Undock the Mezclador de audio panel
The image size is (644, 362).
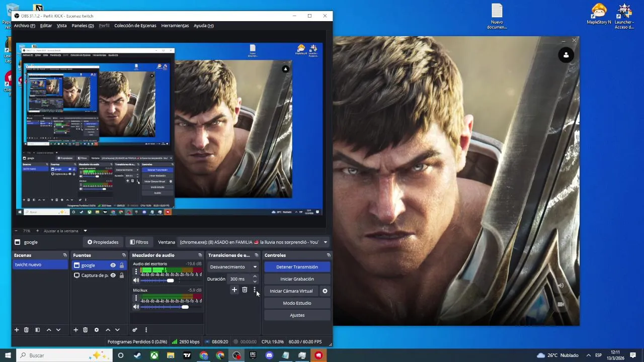(200, 255)
